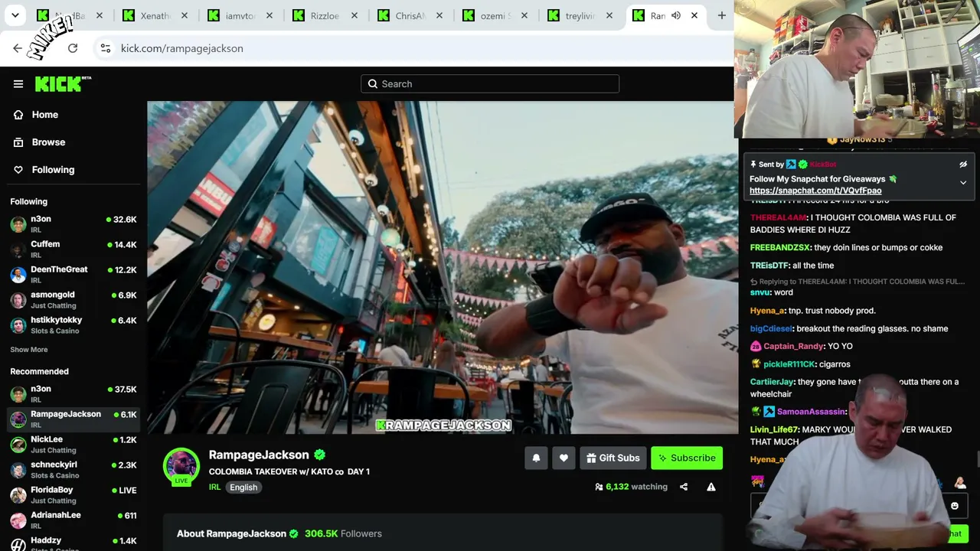Click the live stream video player
Viewport: 980px width, 551px height.
[x=442, y=268]
